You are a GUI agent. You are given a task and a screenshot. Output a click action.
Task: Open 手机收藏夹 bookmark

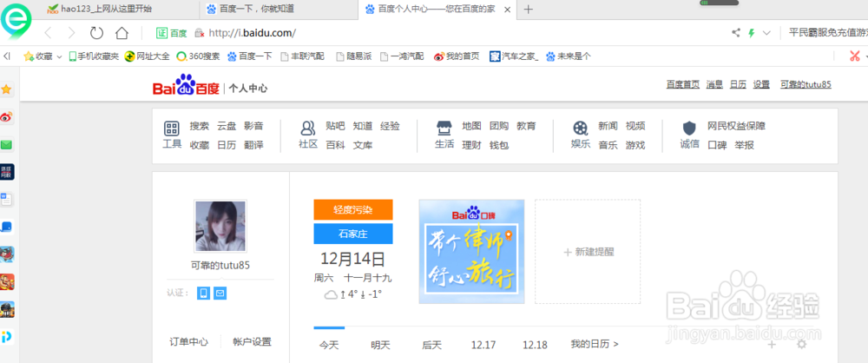tap(94, 56)
